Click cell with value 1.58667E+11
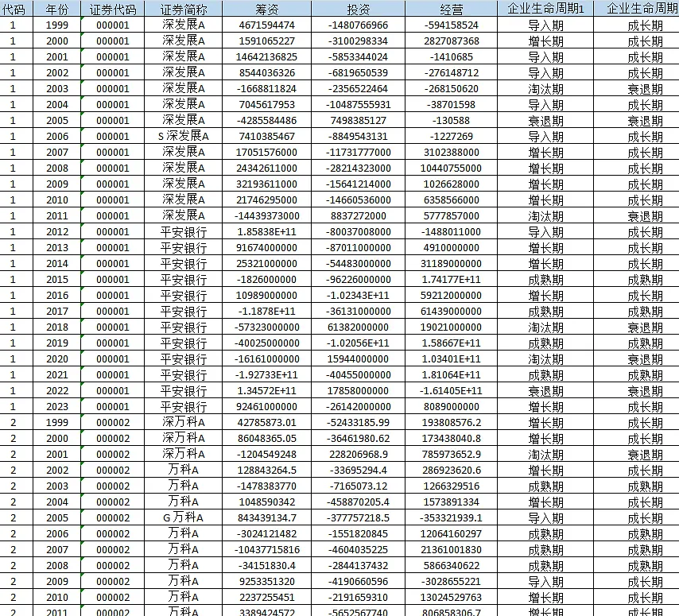This screenshot has width=679, height=616. (x=452, y=343)
